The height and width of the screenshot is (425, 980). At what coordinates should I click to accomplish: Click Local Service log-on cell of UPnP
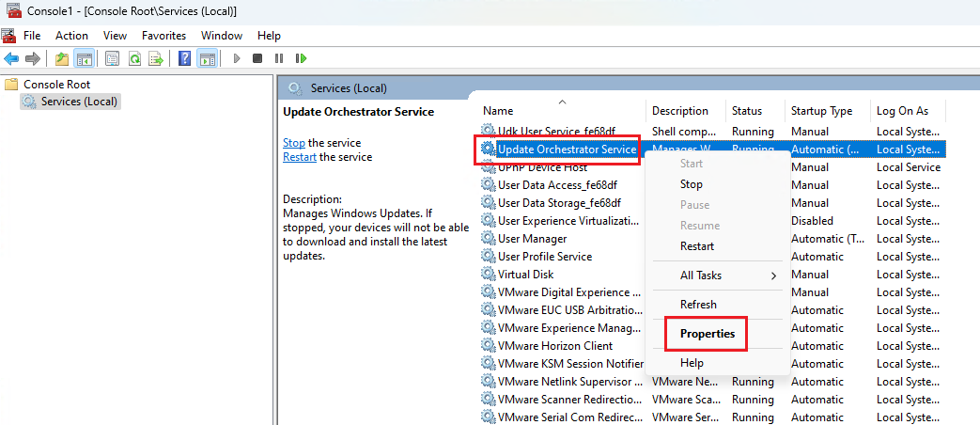pos(909,167)
